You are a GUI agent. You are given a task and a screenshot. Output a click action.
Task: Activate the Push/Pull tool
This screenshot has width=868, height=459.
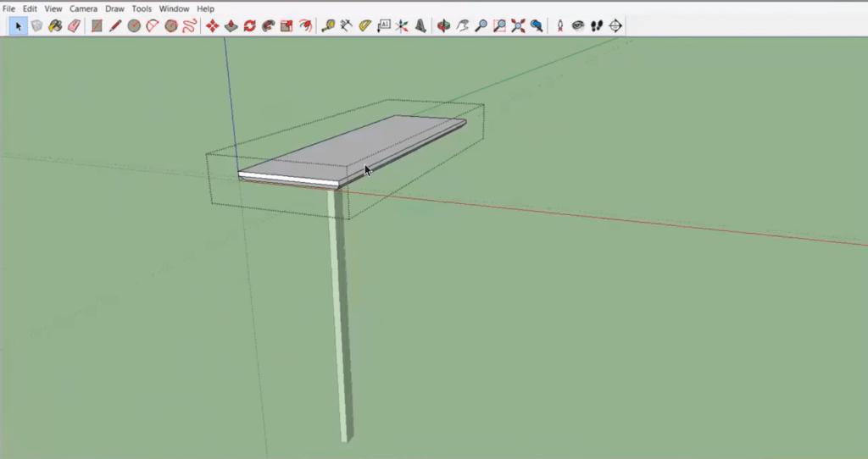pos(231,26)
